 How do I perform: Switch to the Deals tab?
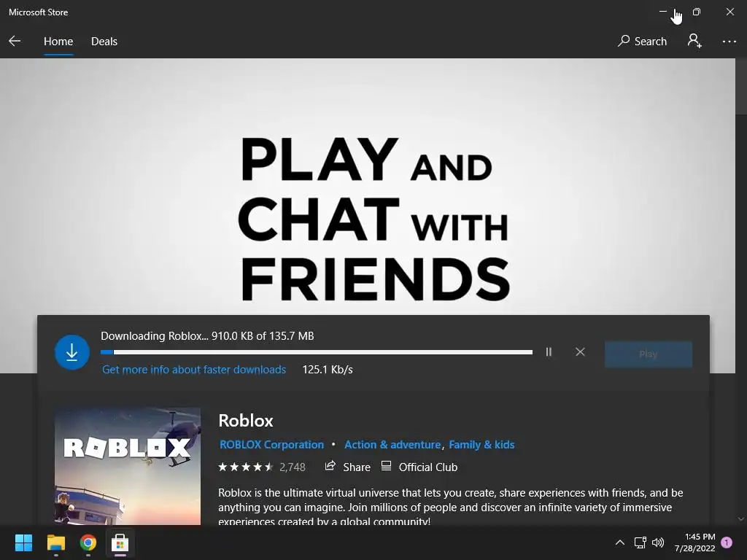point(104,42)
